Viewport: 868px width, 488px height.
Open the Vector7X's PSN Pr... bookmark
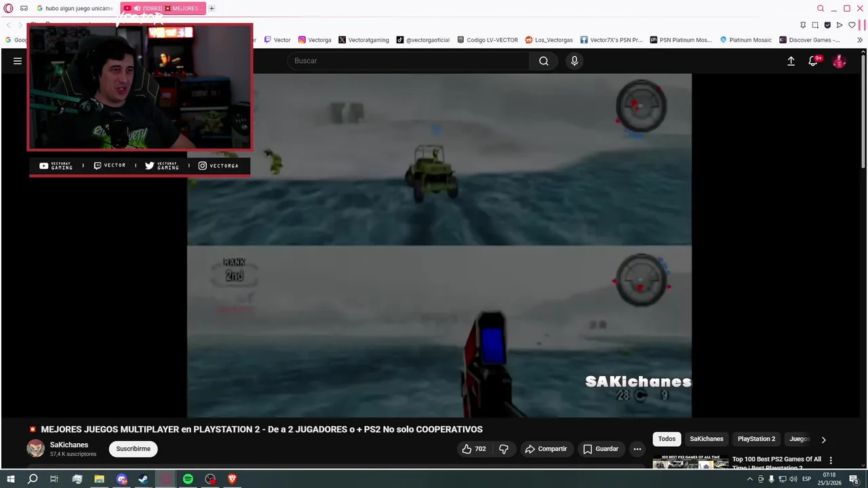[x=611, y=40]
